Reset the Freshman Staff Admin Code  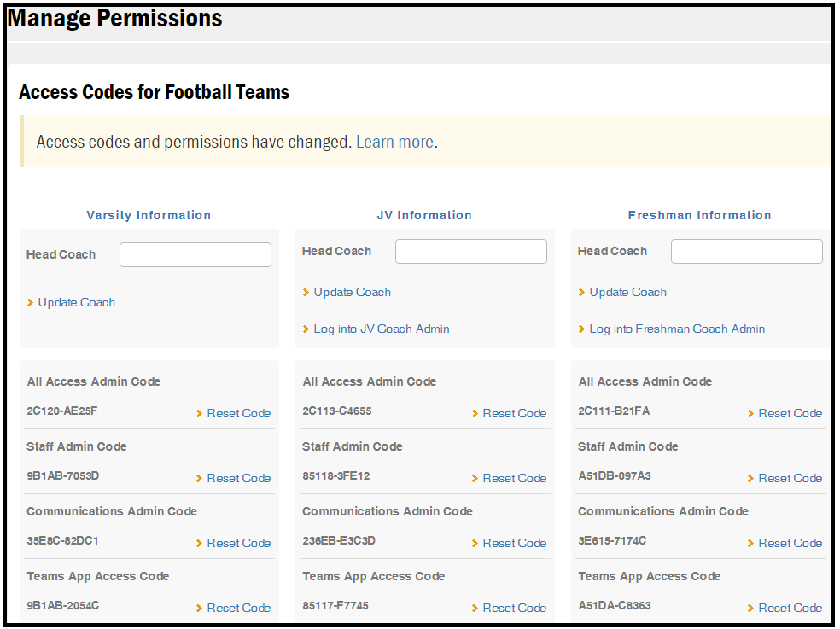pos(790,478)
